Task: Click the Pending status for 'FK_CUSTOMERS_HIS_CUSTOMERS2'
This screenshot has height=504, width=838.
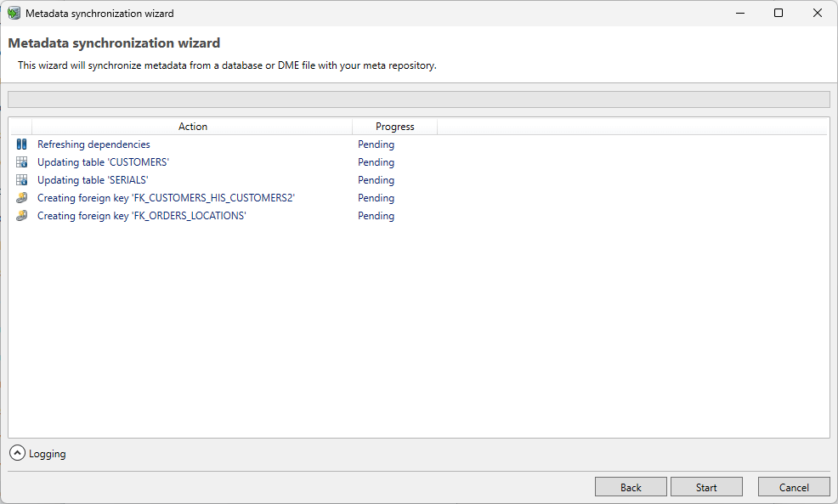Action: click(376, 197)
